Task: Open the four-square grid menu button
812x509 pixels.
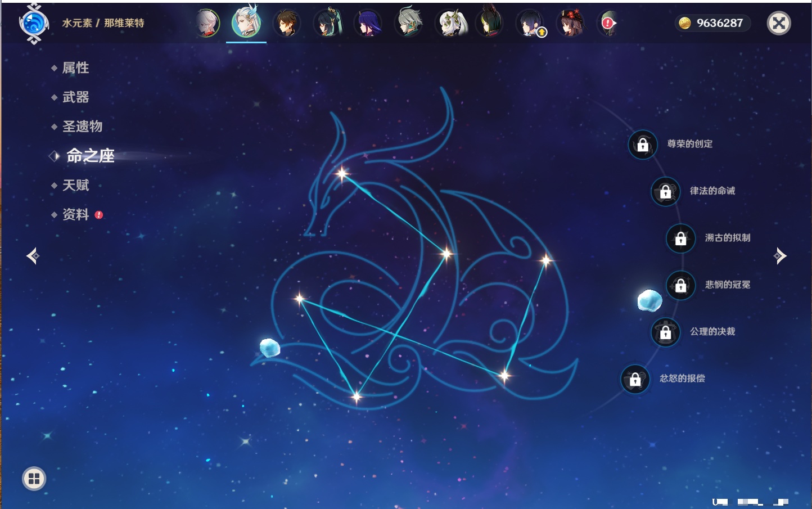Action: coord(34,479)
